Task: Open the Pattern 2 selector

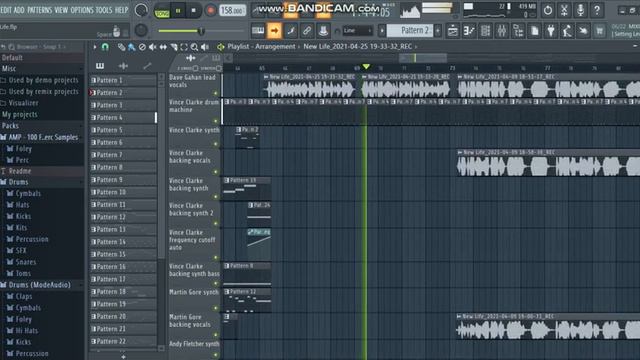Action: coord(410,31)
